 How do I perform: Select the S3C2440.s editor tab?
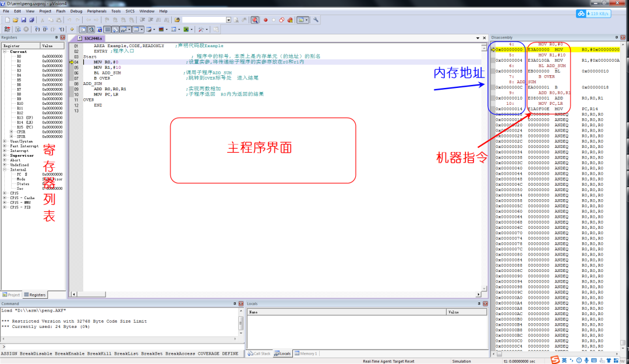(x=90, y=38)
